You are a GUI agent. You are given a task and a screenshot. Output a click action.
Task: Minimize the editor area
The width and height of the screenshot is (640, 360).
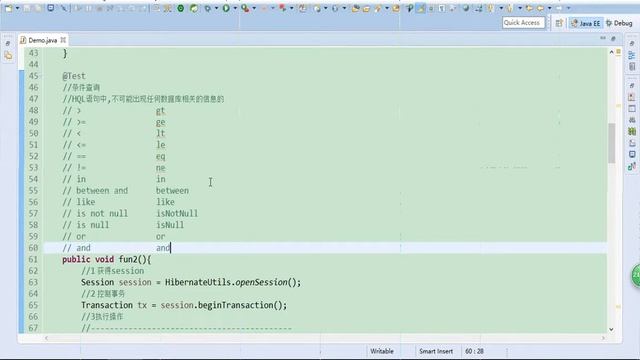tap(603, 38)
